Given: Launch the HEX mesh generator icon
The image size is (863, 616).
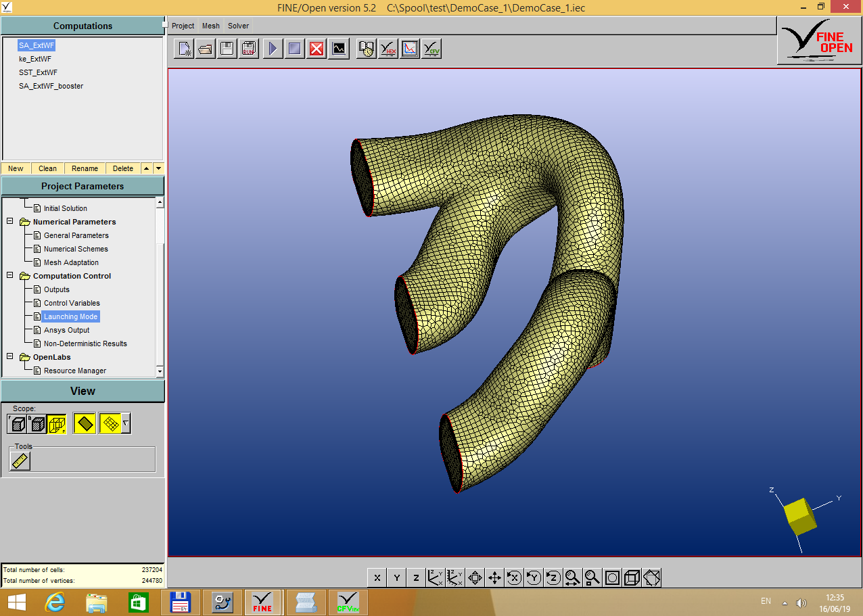Looking at the screenshot, I should 388,49.
